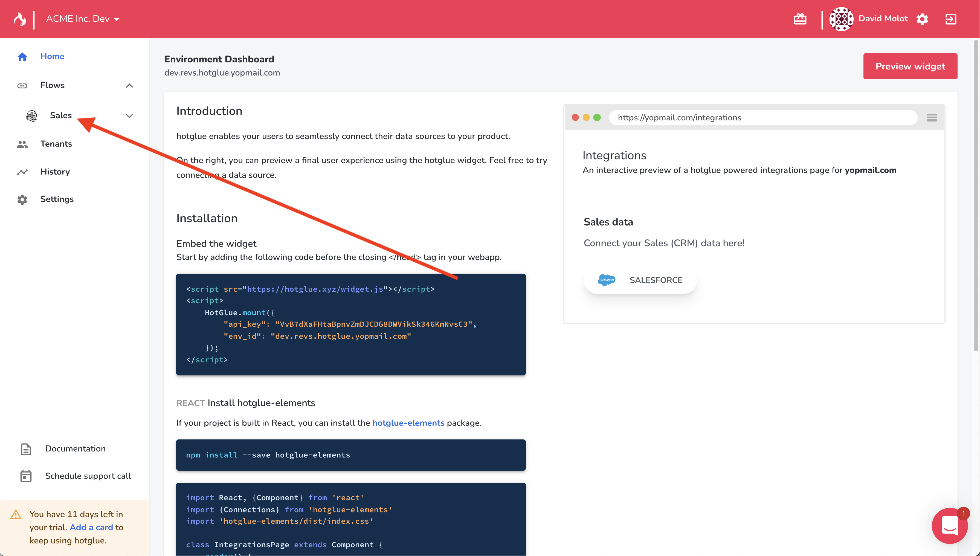The width and height of the screenshot is (980, 556).
Task: Expand the Sales flow chevron
Action: (x=129, y=116)
